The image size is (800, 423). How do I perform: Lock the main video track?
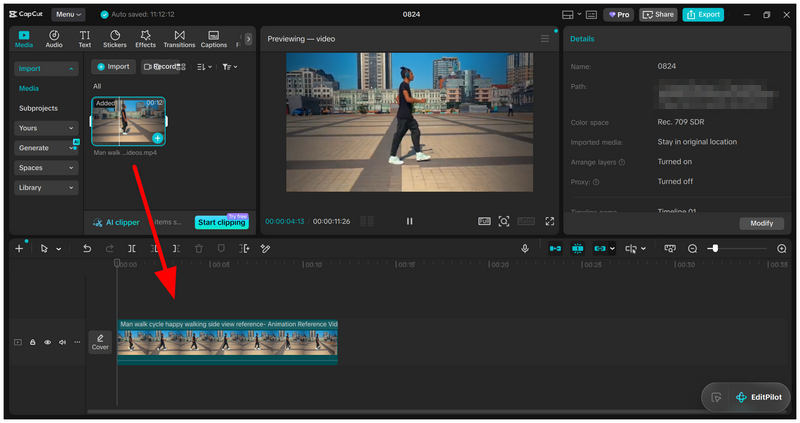coord(33,342)
